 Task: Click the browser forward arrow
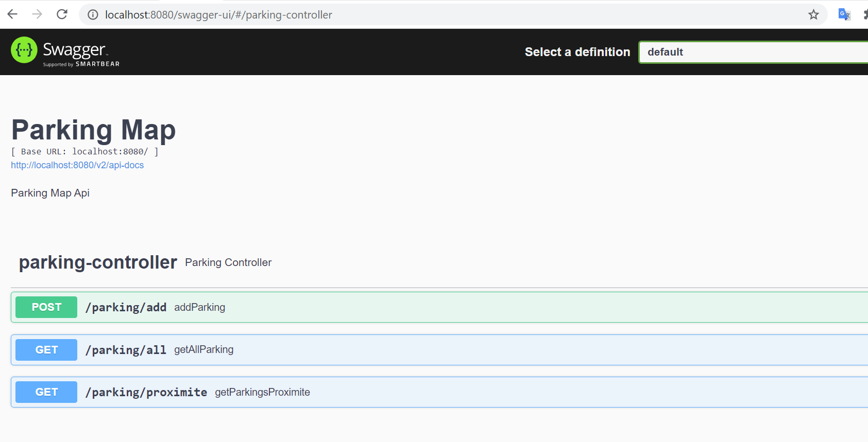point(37,14)
